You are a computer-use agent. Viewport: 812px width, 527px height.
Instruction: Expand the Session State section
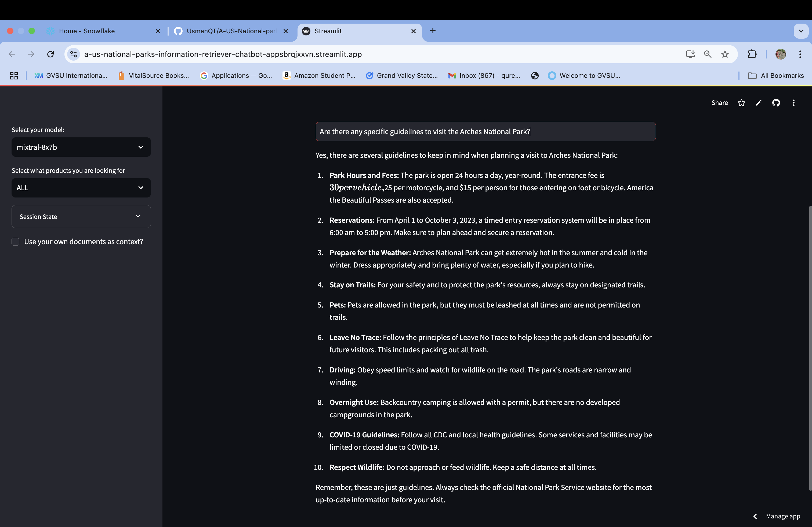click(x=81, y=217)
